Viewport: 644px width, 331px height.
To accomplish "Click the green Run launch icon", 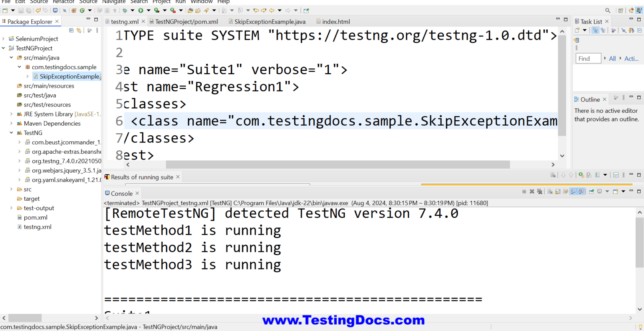I will pyautogui.click(x=141, y=10).
